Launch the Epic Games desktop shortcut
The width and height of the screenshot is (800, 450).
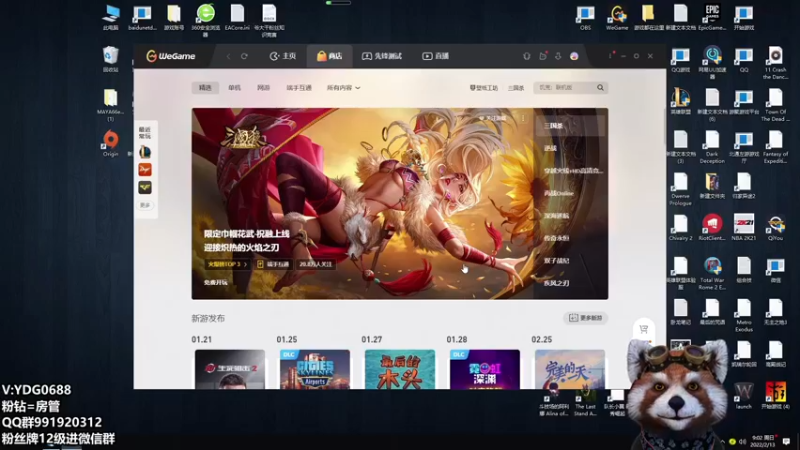[x=712, y=17]
